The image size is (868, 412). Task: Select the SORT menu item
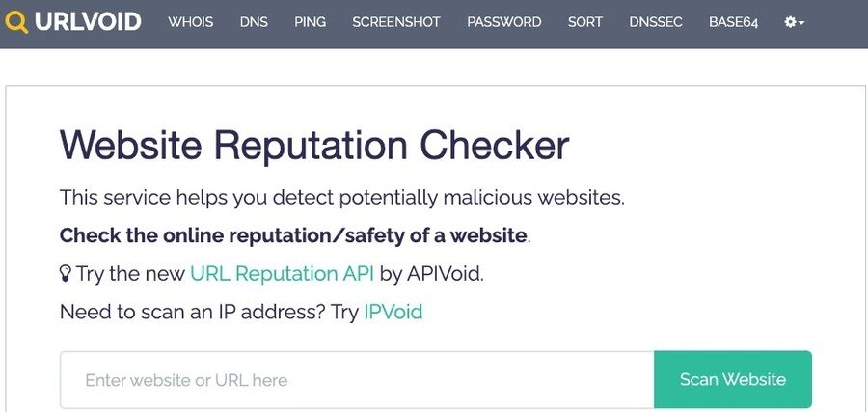(x=585, y=22)
